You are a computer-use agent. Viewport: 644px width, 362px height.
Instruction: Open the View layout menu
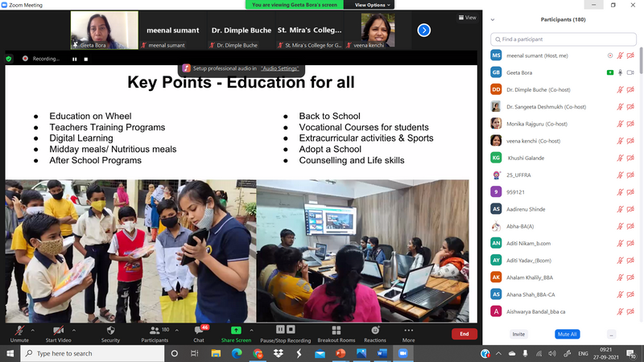[x=468, y=17]
